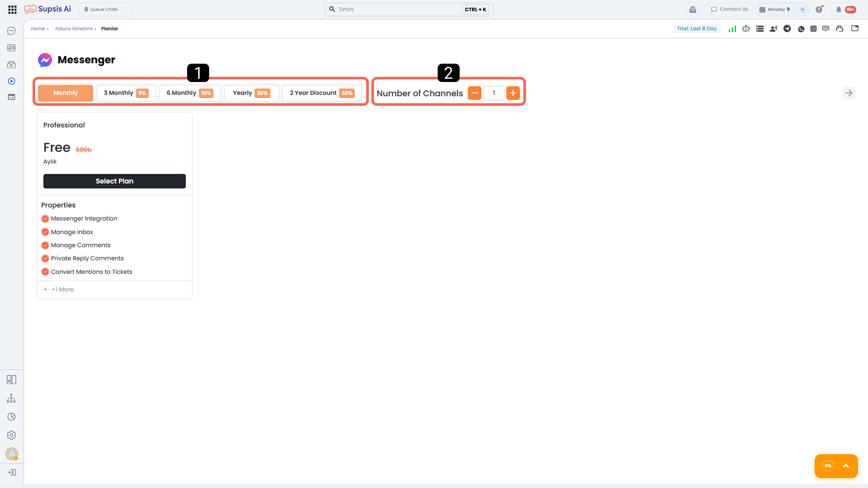Image resolution: width=868 pixels, height=488 pixels.
Task: Open the chatbot robot icon
Action: [746, 29]
